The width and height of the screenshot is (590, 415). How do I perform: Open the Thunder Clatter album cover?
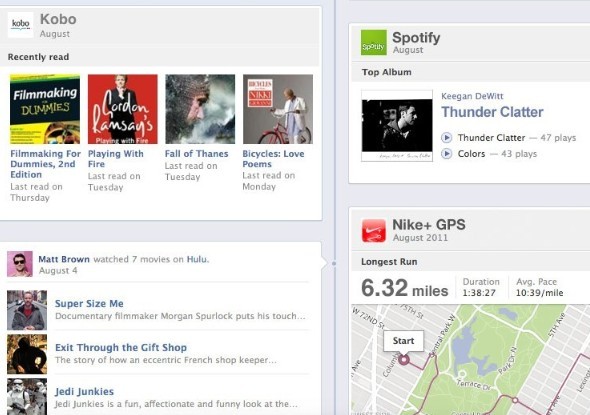click(x=397, y=126)
